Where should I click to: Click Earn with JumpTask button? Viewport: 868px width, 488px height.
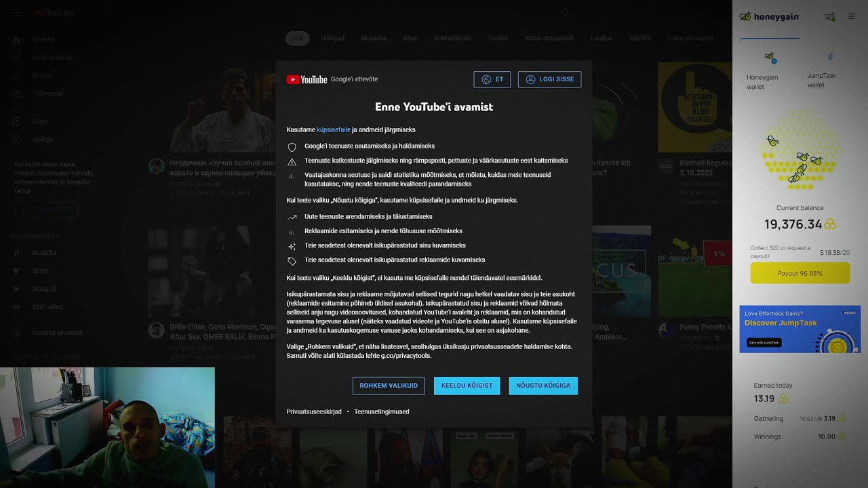tap(764, 342)
